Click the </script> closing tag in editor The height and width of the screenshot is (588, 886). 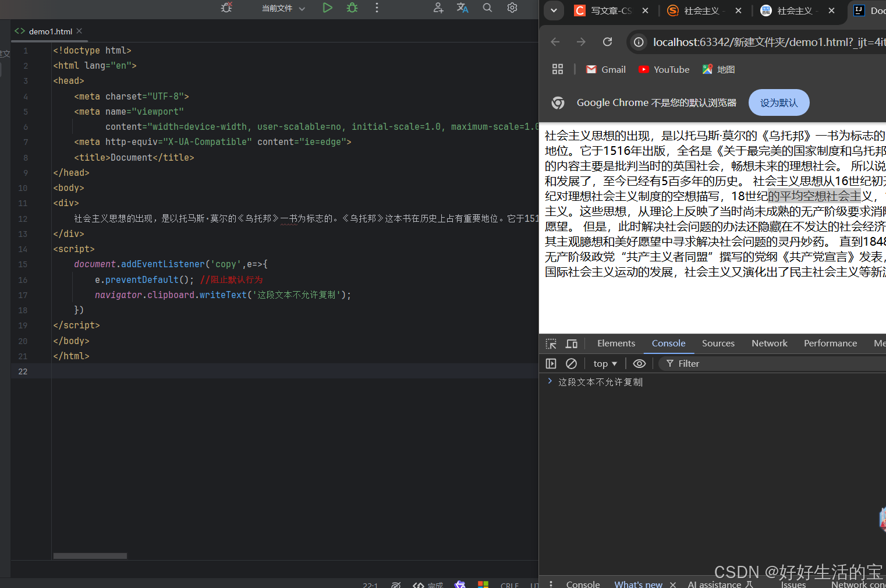[76, 325]
